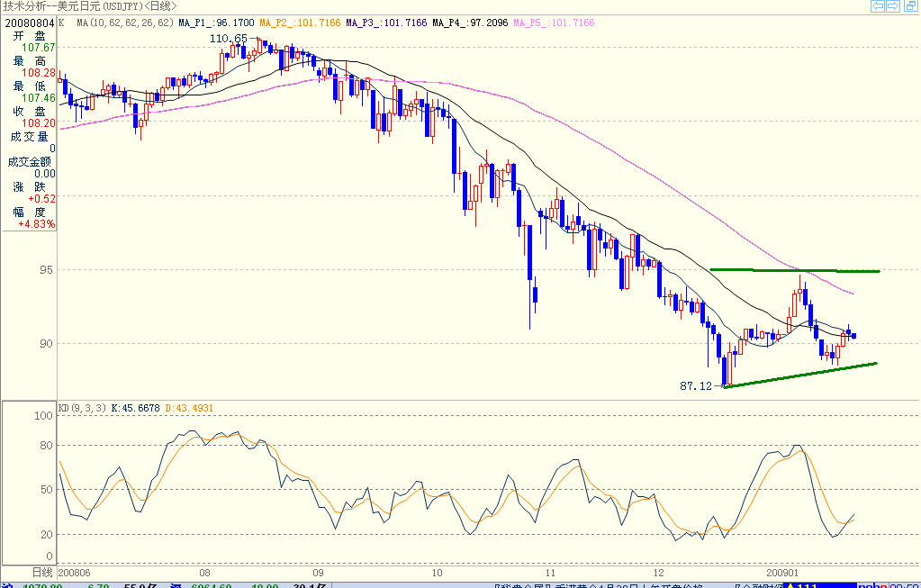921x588 pixels.
Task: Click the 08 month axis marker
Action: pos(204,573)
